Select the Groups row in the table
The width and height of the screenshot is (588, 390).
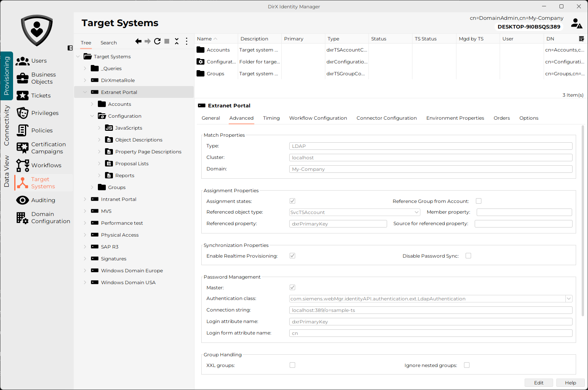coord(390,74)
